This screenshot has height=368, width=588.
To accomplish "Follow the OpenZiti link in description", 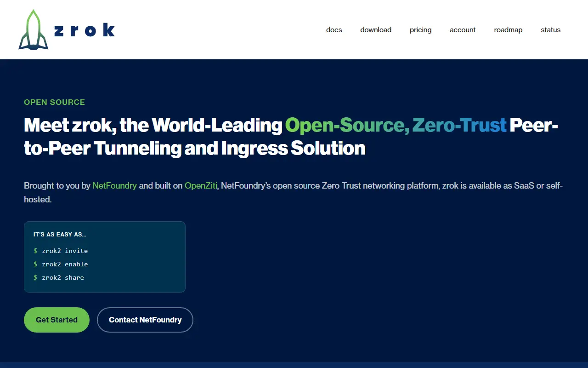I will pyautogui.click(x=201, y=186).
